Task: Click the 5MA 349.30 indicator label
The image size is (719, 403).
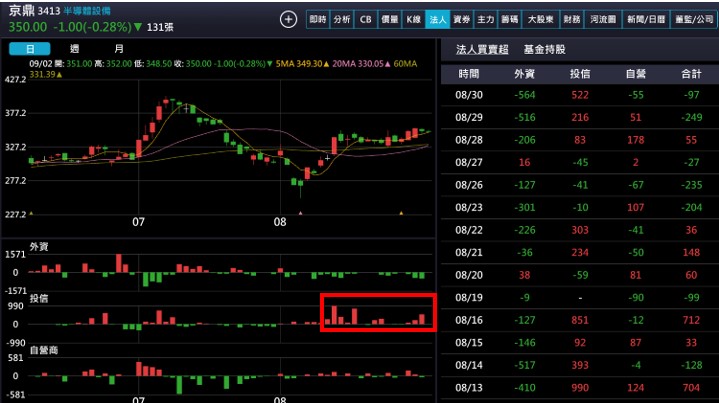Action: click(x=303, y=64)
